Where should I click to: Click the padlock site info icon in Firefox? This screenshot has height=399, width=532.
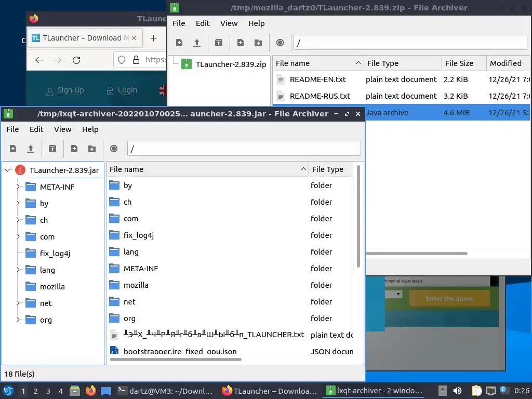[x=136, y=60]
